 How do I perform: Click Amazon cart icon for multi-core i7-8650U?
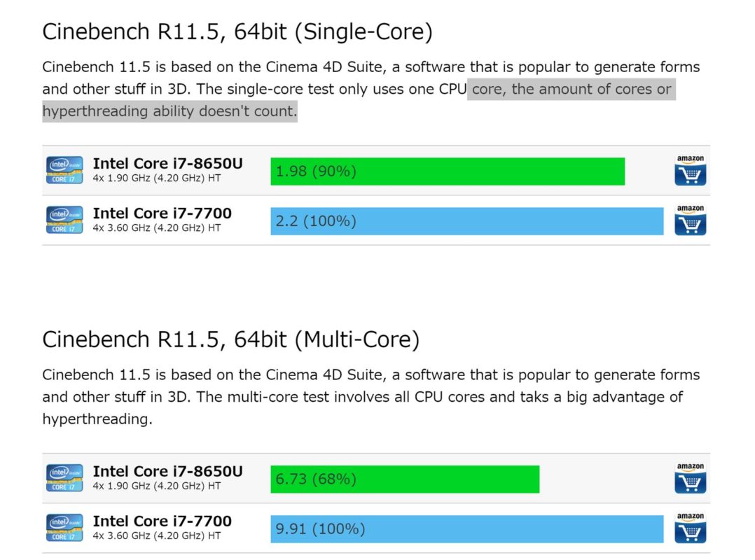pos(690,478)
